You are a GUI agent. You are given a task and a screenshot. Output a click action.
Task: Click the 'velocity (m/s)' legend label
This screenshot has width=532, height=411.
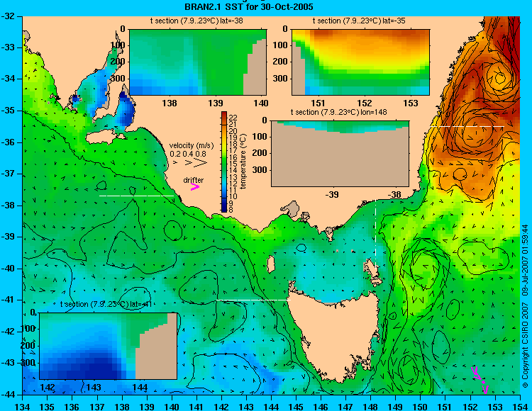192,145
